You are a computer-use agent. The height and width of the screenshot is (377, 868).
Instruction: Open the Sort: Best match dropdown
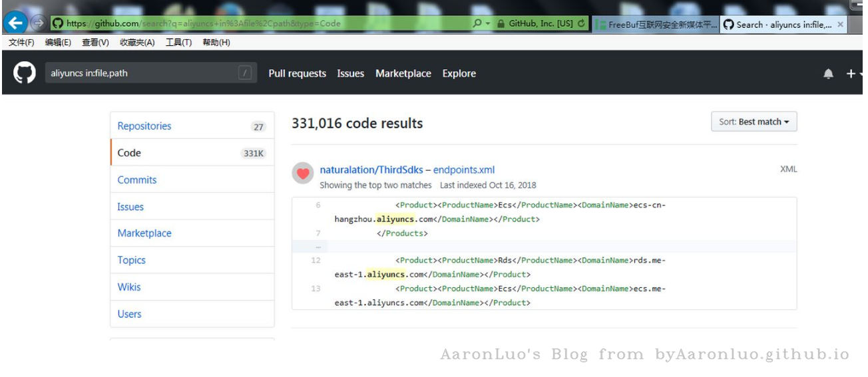754,122
